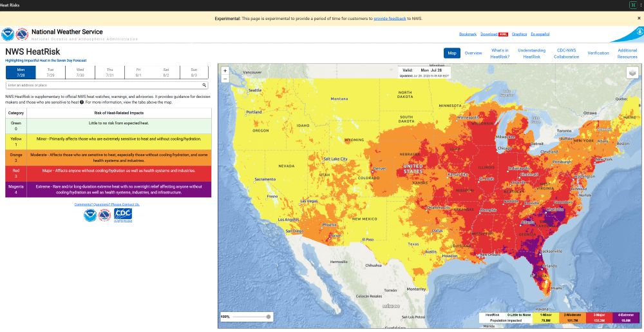Click the info icon after 'sensitive to heat'
The width and height of the screenshot is (644, 332).
[82, 102]
